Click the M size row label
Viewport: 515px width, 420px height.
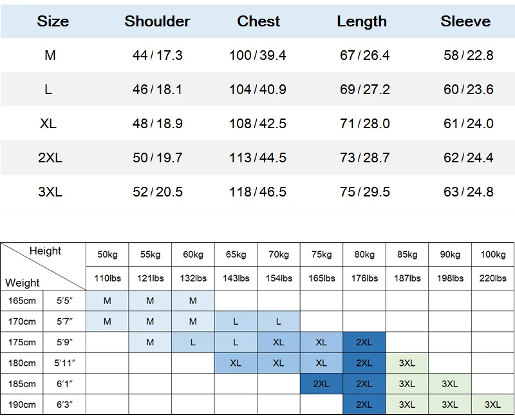[50, 55]
